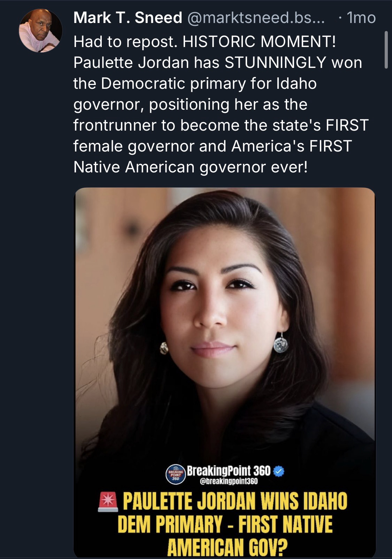Click the BreakingPoint 360 name text
The width and height of the screenshot is (392, 559).
click(229, 471)
